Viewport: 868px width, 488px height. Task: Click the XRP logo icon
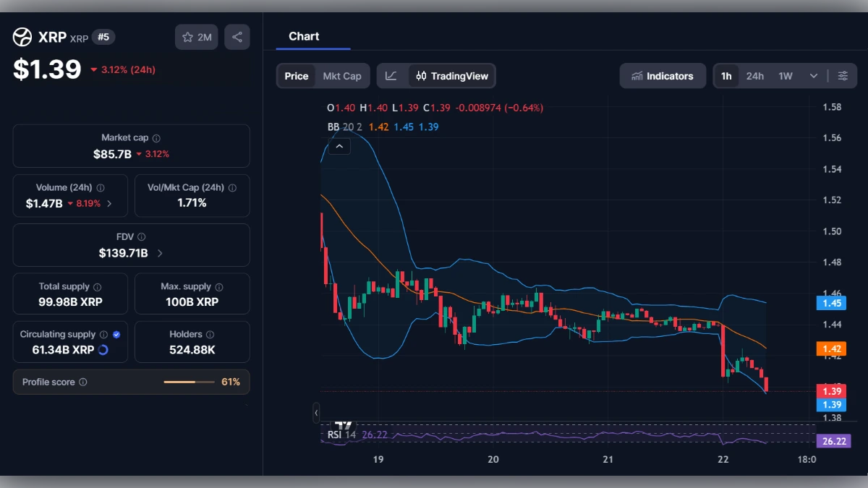point(21,36)
